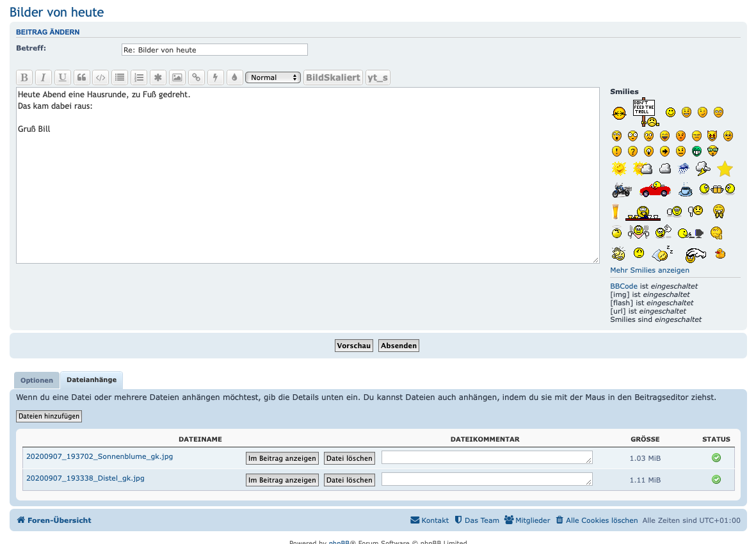
Task: Insert the motorcycle smiley
Action: (622, 190)
